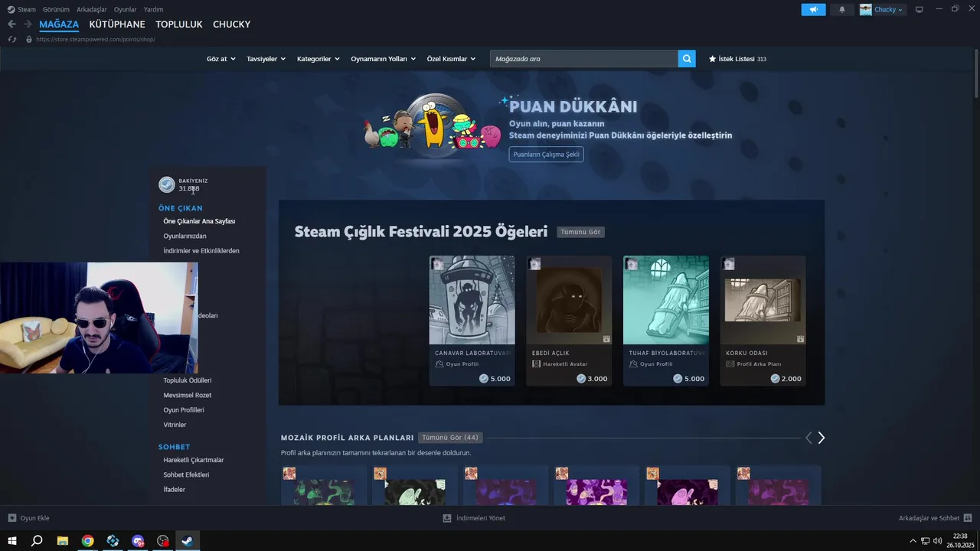Click the Puanların Çalışma Şekli button
The width and height of the screenshot is (980, 551).
pos(546,154)
